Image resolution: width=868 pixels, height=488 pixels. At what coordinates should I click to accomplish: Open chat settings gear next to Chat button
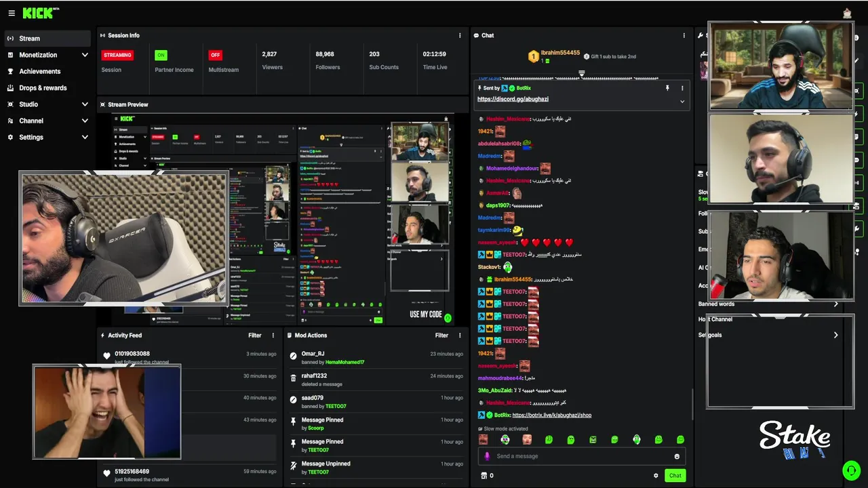(x=656, y=475)
